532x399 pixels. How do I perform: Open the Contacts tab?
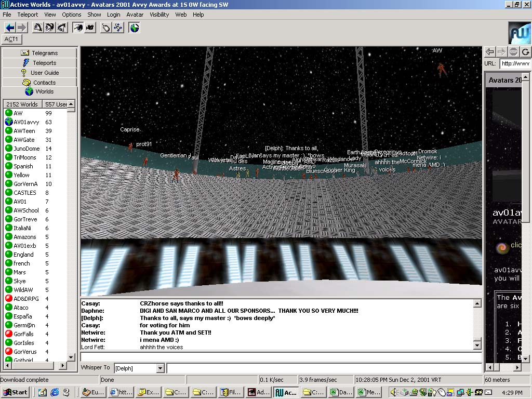pos(39,83)
